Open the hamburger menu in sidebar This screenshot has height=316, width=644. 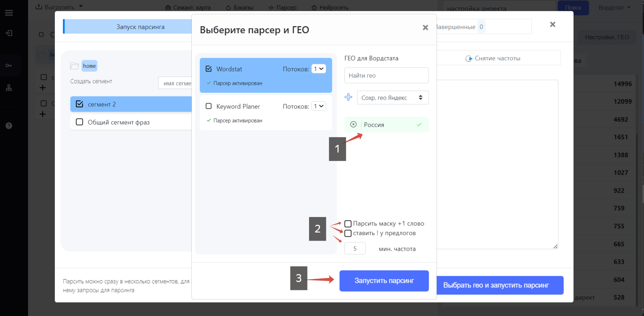pyautogui.click(x=9, y=13)
